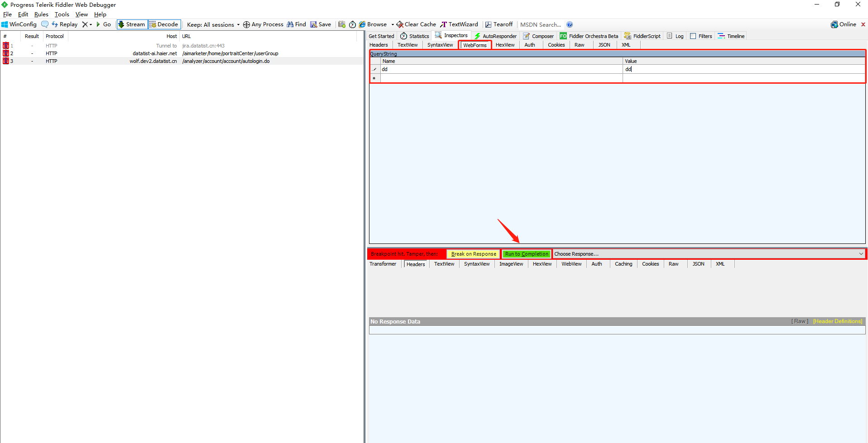
Task: Select the response Caching tab
Action: pos(623,264)
